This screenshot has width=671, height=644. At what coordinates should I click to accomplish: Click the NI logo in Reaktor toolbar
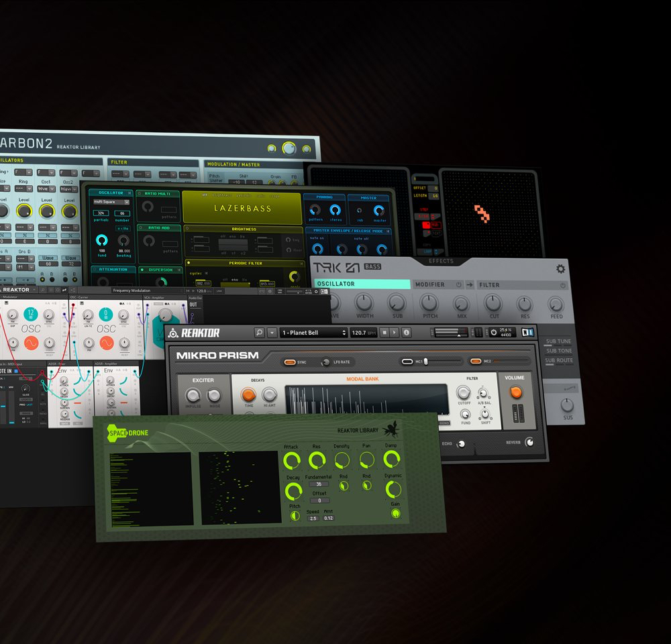pyautogui.click(x=527, y=332)
